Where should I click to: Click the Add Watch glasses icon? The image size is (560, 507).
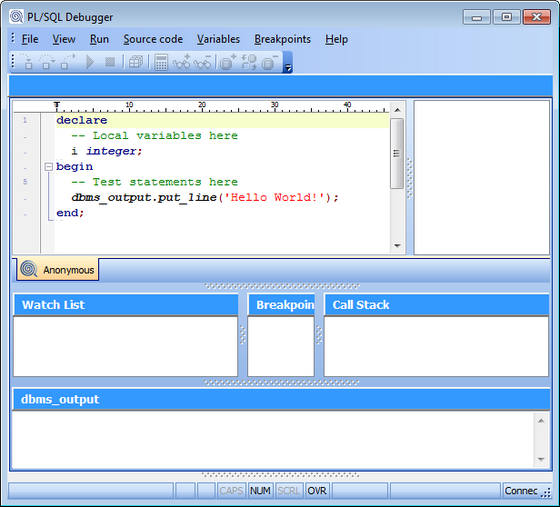pos(182,62)
